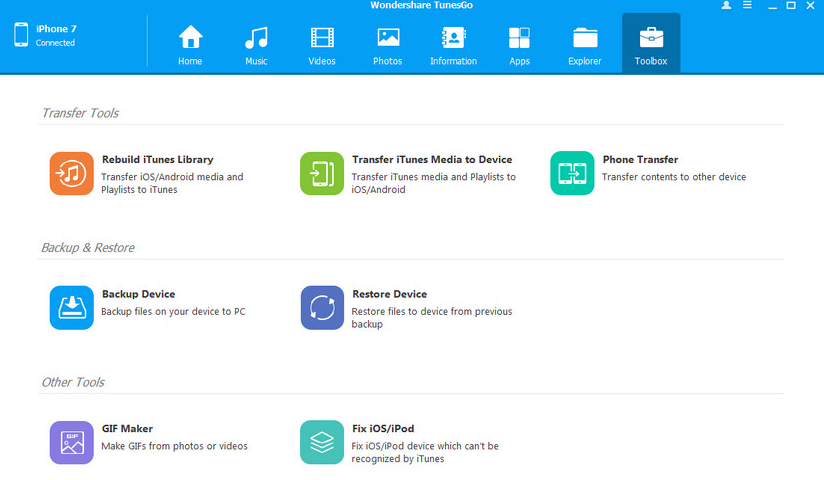
Task: Click the iPhone 7 device icon
Action: click(x=21, y=35)
